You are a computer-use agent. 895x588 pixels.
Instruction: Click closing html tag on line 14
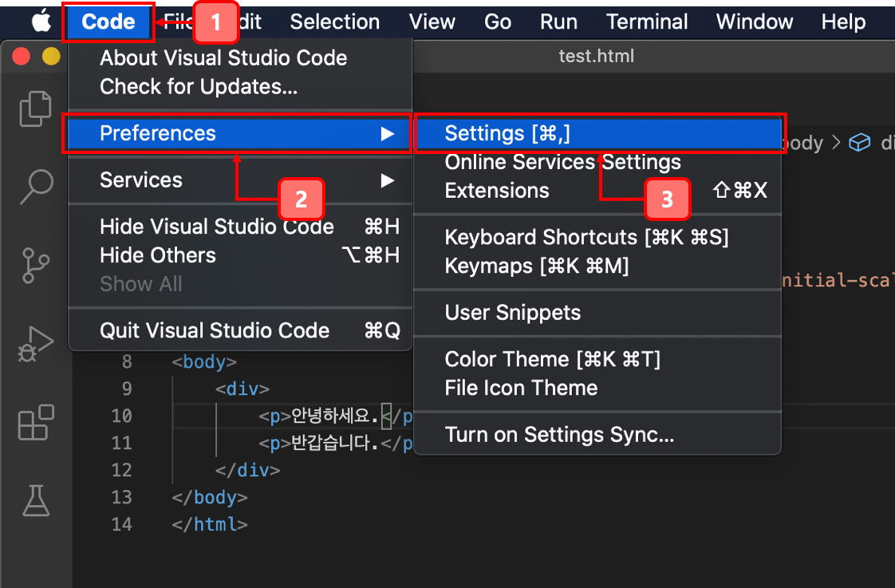[x=210, y=524]
